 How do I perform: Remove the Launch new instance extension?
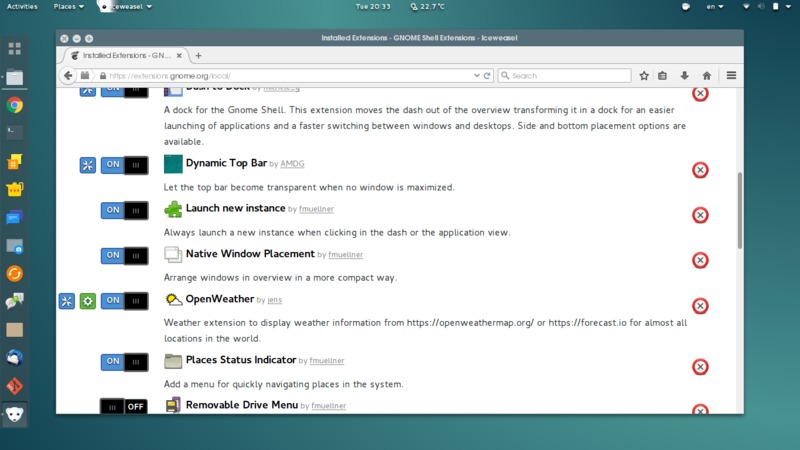click(x=700, y=215)
